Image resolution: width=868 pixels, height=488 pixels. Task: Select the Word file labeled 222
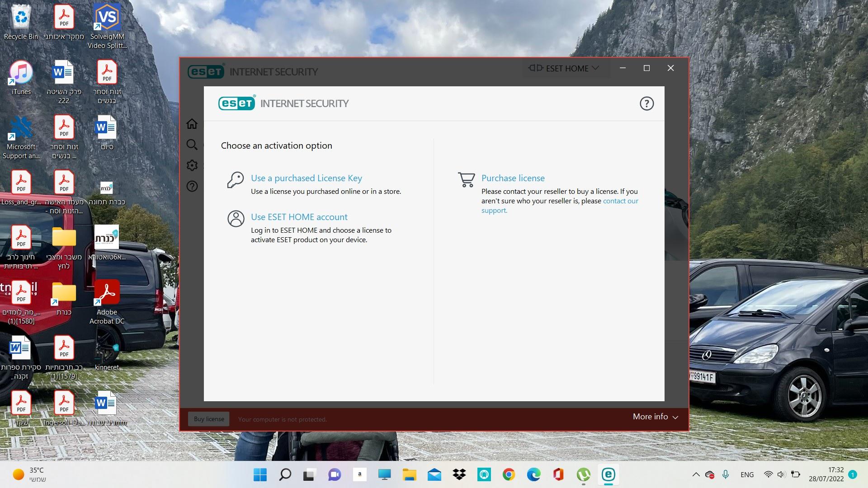click(x=64, y=82)
